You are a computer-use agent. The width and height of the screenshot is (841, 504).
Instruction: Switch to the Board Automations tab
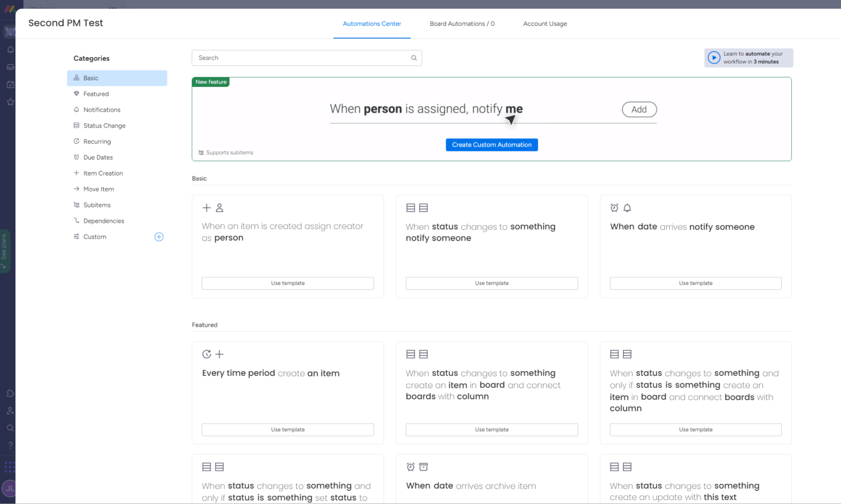tap(462, 24)
